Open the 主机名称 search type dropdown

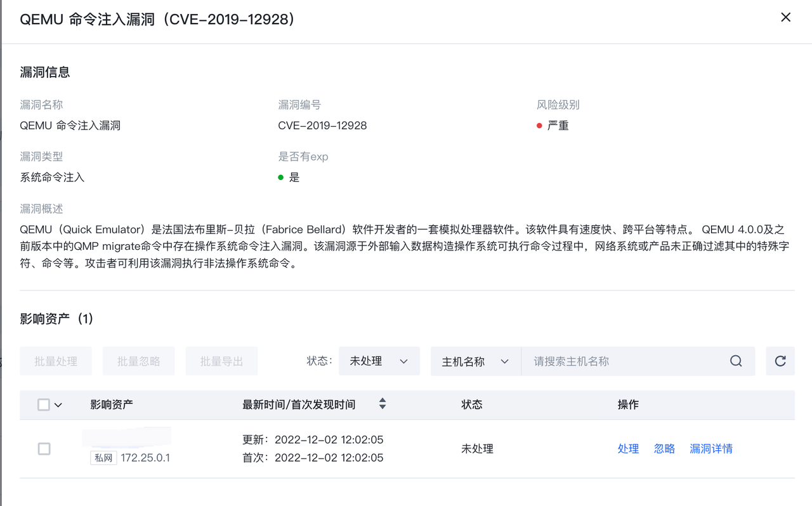pos(475,361)
